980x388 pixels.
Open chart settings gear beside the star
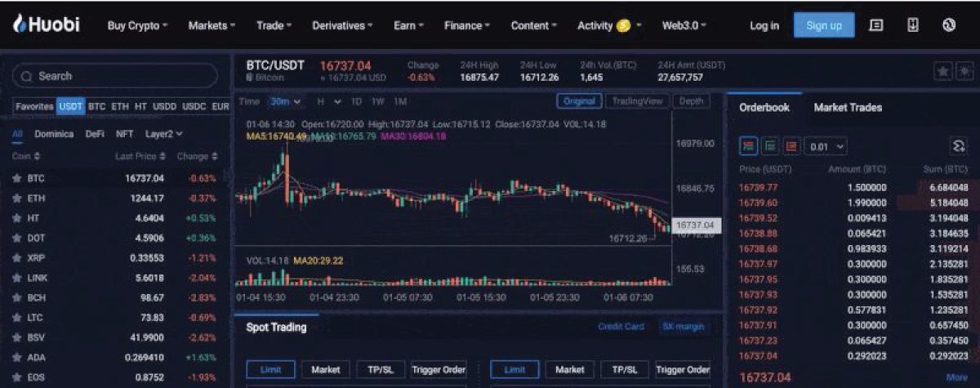[x=964, y=72]
